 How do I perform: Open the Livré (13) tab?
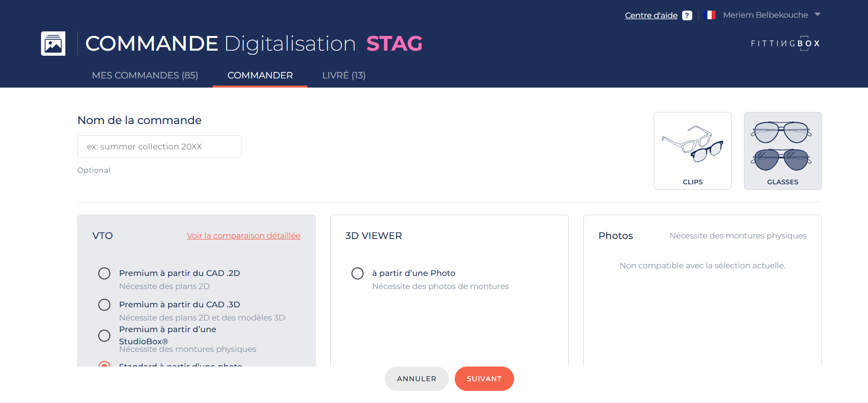344,75
